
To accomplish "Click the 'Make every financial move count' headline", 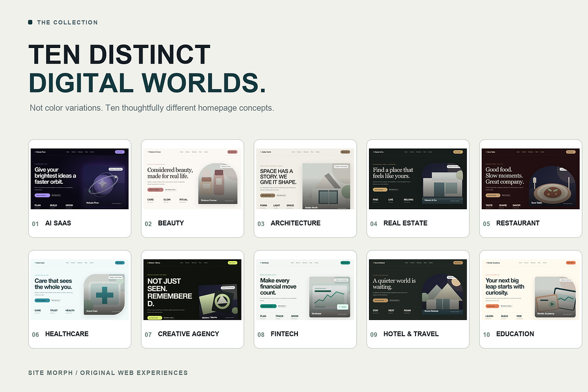I will 278,287.
